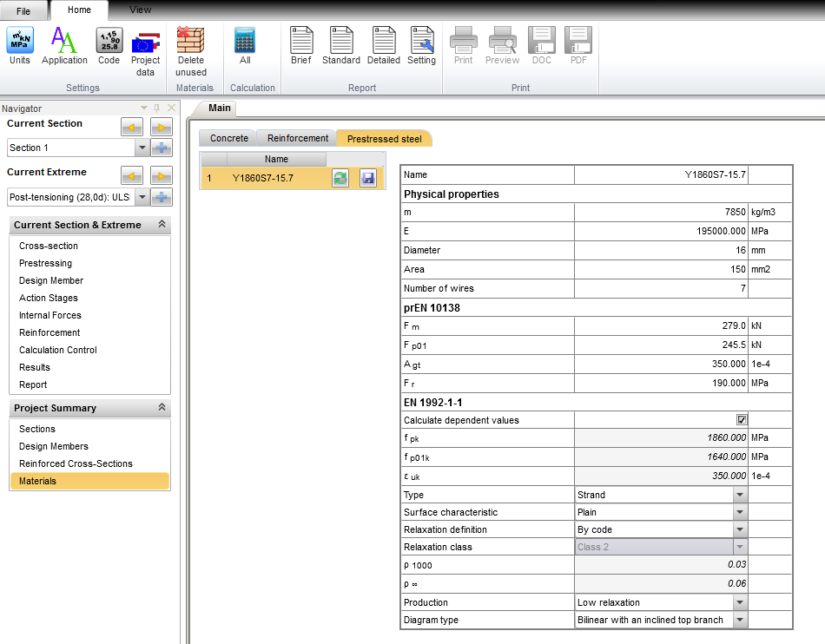Viewport: 825px width, 644px height.
Task: Toggle Calculate dependent values checkbox
Action: [x=741, y=420]
